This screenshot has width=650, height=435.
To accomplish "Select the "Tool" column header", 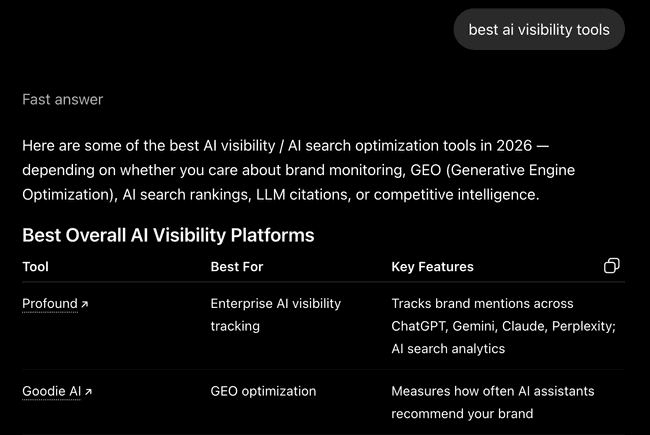I will point(36,267).
